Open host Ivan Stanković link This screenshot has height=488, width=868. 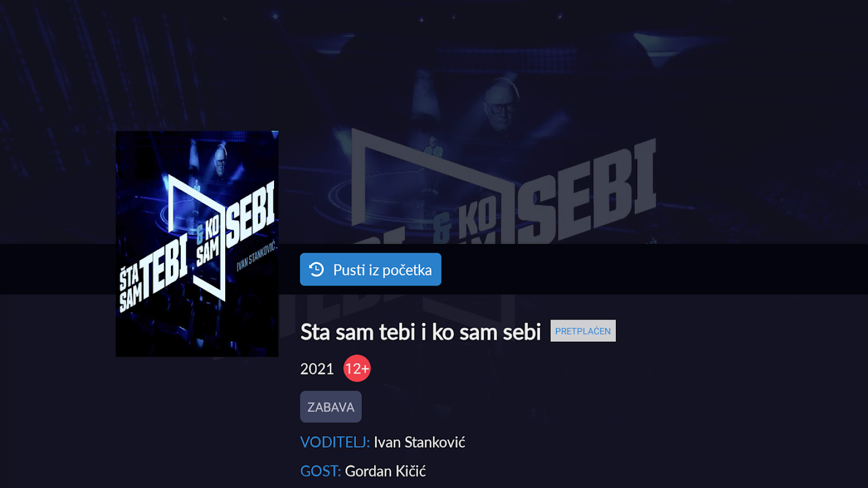click(419, 442)
